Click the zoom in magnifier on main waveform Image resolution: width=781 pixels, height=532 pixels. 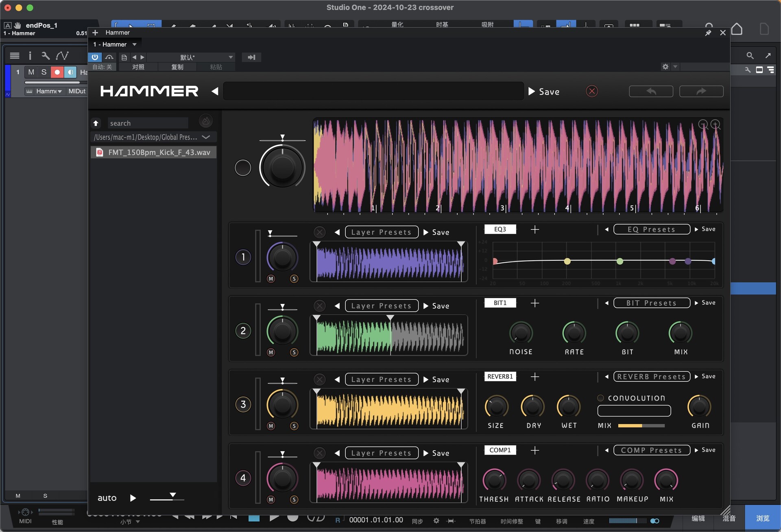click(x=716, y=124)
